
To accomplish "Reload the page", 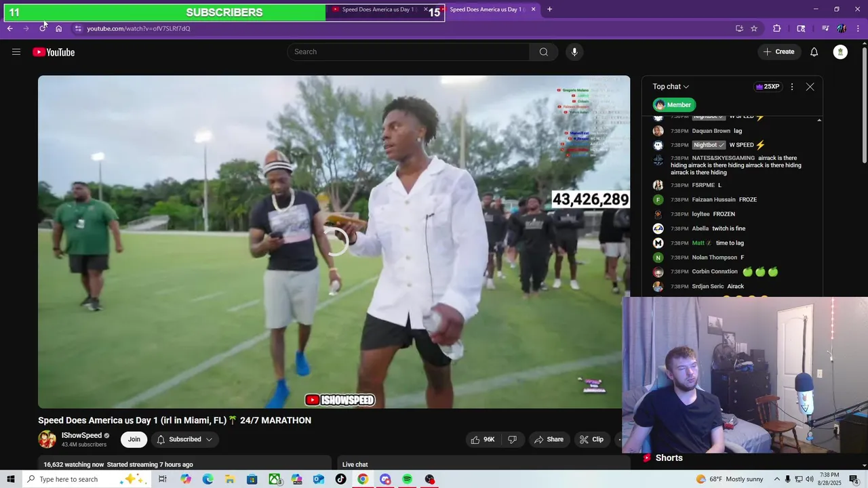I will pyautogui.click(x=43, y=28).
